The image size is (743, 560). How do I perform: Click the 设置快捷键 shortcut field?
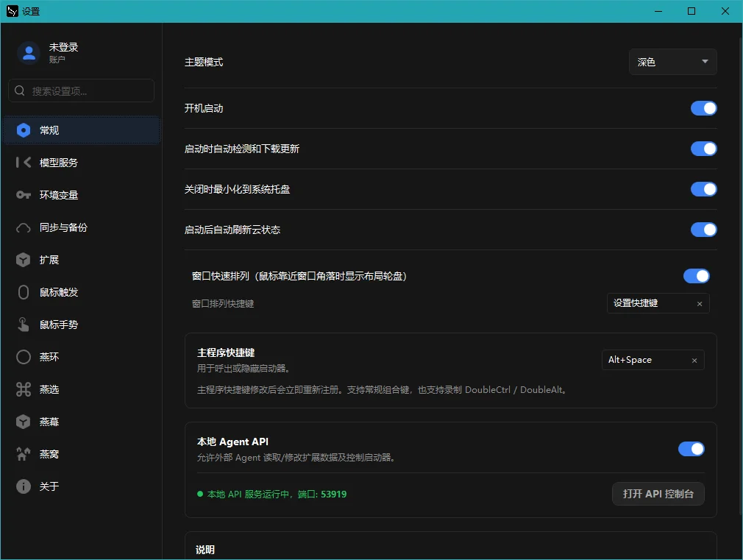(658, 303)
